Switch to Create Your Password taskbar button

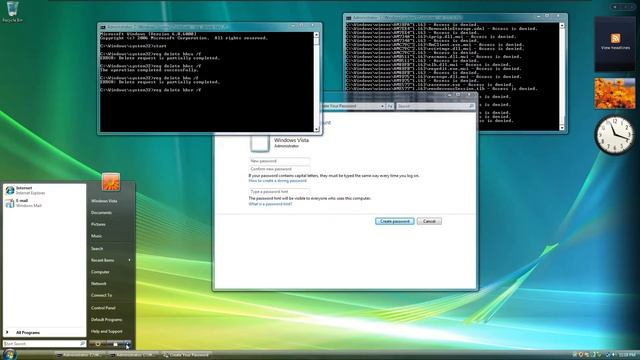(187, 355)
